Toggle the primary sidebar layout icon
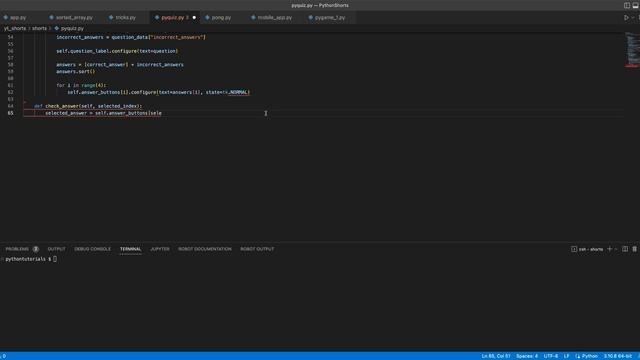This screenshot has width=640, height=360. pos(627,5)
